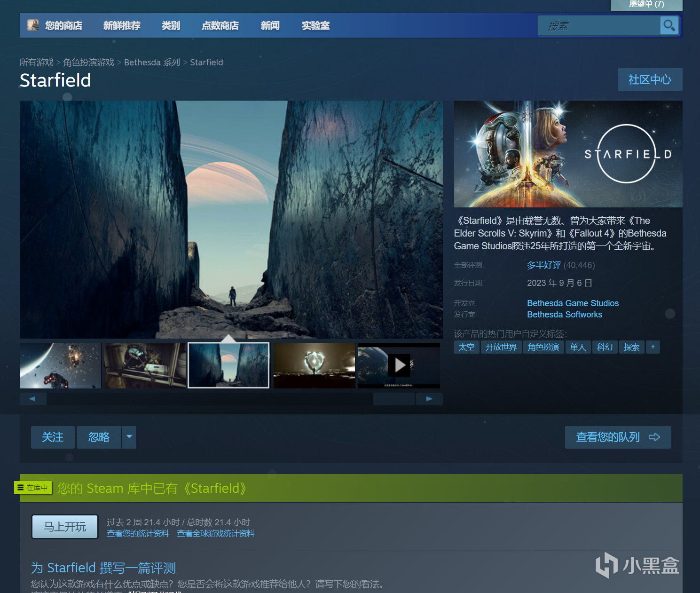Click the 搜索 search input field
This screenshot has width=700, height=593.
(x=599, y=26)
